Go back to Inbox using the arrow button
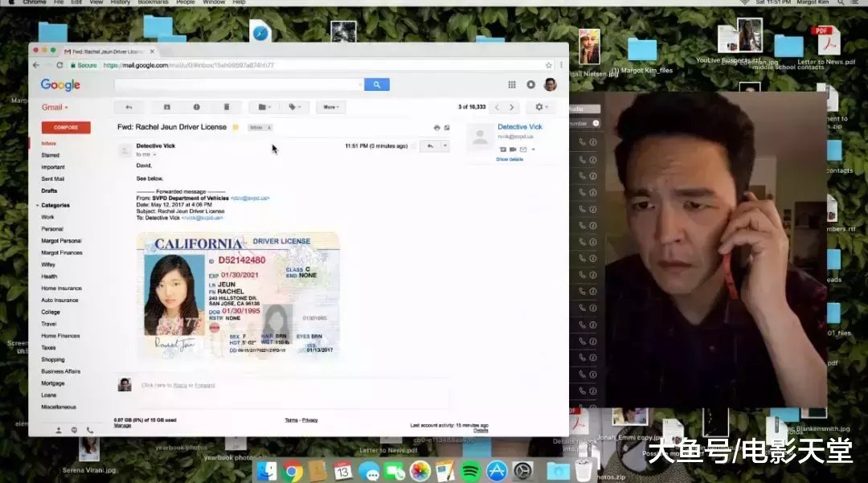 tap(129, 108)
